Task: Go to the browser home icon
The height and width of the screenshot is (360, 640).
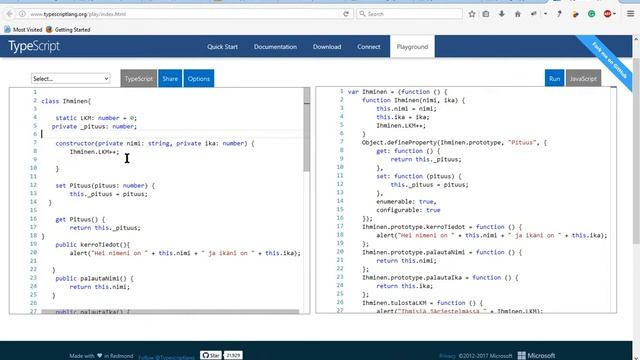Action: pyautogui.click(x=518, y=14)
